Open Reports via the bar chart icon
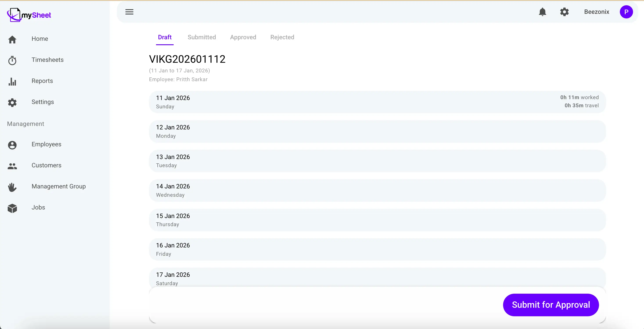Screen dimensions: 644x329 [12, 81]
